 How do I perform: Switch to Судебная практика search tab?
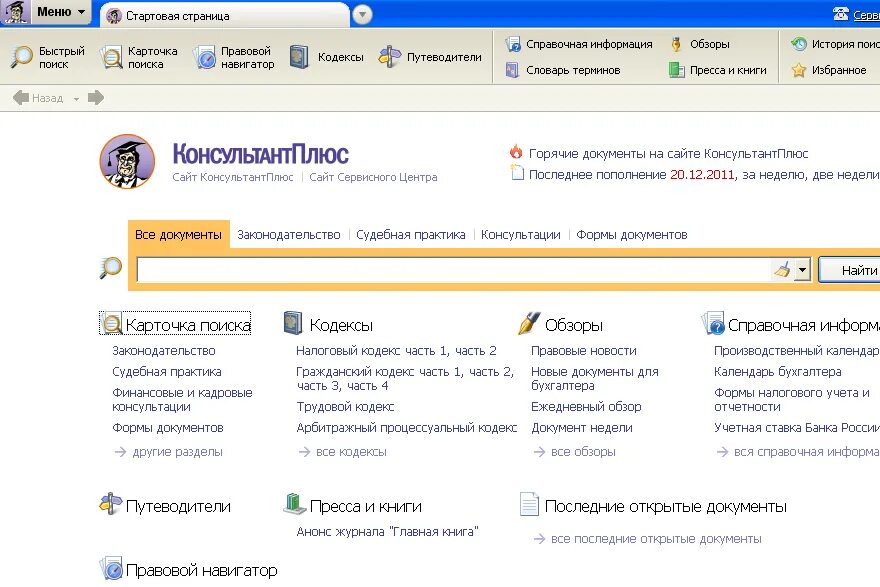pyautogui.click(x=410, y=235)
